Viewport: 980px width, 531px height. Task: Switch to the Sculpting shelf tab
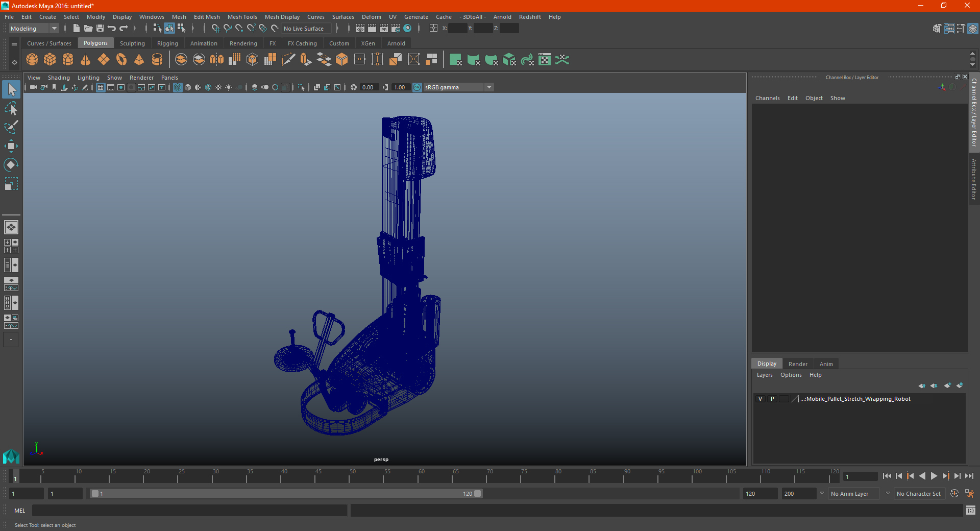[132, 43]
